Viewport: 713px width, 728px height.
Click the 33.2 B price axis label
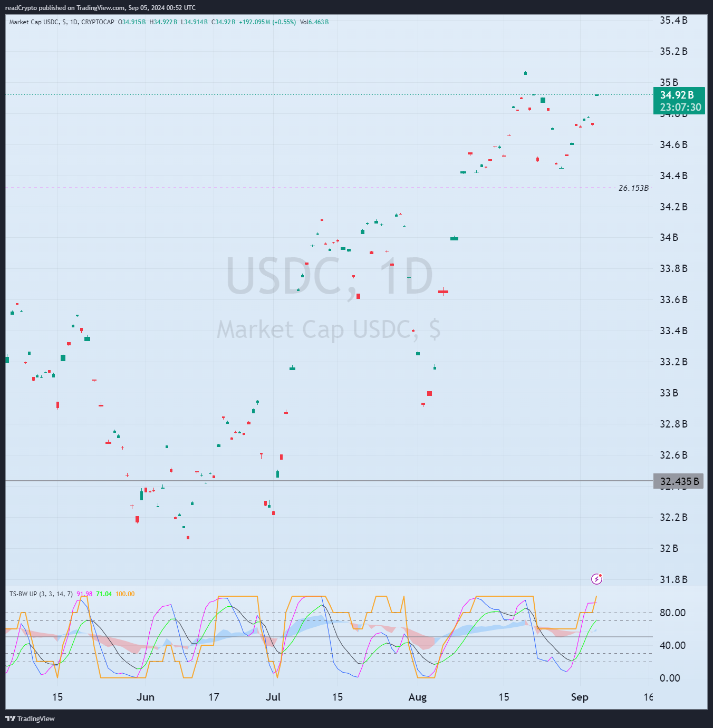coord(673,362)
